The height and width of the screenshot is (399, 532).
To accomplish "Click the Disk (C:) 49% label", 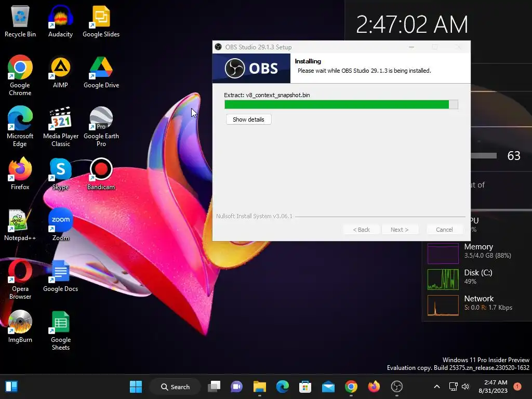I will 478,277.
